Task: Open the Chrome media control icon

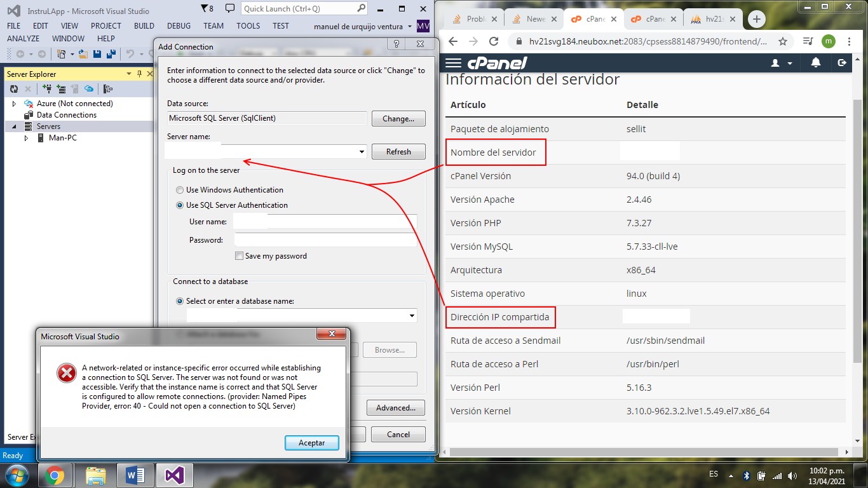Action: [808, 41]
